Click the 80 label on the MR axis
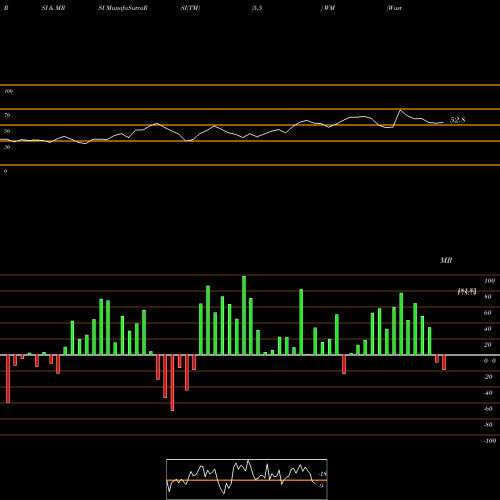The height and width of the screenshot is (500, 500). [x=488, y=297]
